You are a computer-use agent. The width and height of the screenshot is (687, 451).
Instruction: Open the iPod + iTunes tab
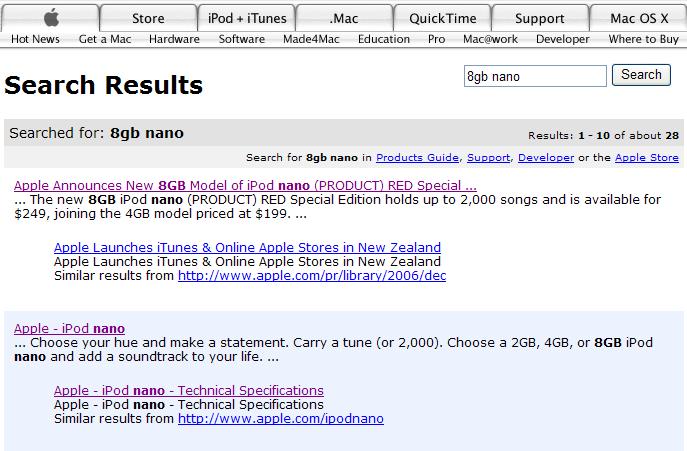247,18
